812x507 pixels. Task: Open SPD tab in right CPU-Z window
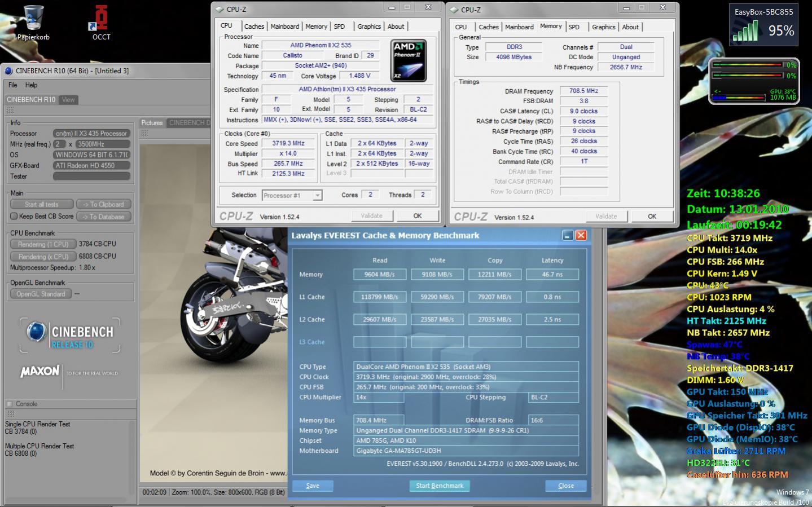[574, 27]
